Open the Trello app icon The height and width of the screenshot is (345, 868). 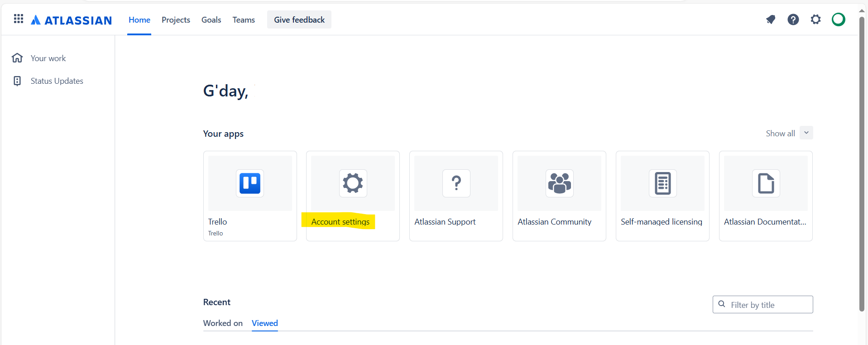[250, 183]
